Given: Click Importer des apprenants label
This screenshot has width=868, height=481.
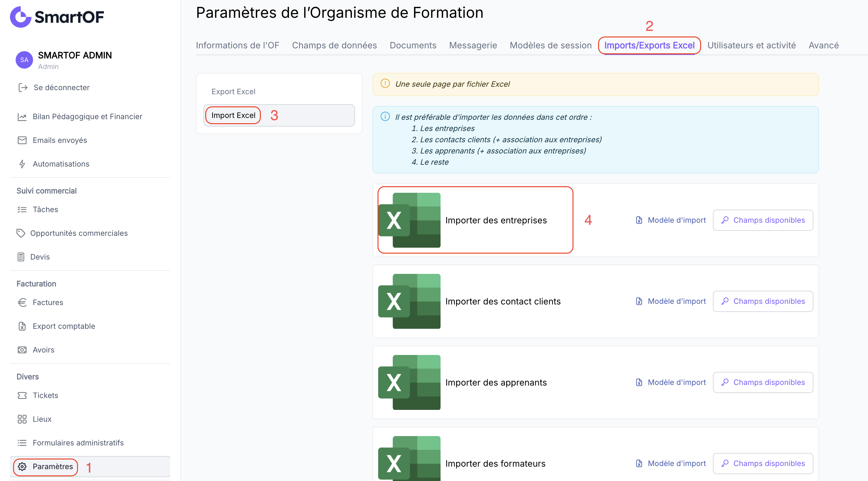Looking at the screenshot, I should [x=496, y=382].
